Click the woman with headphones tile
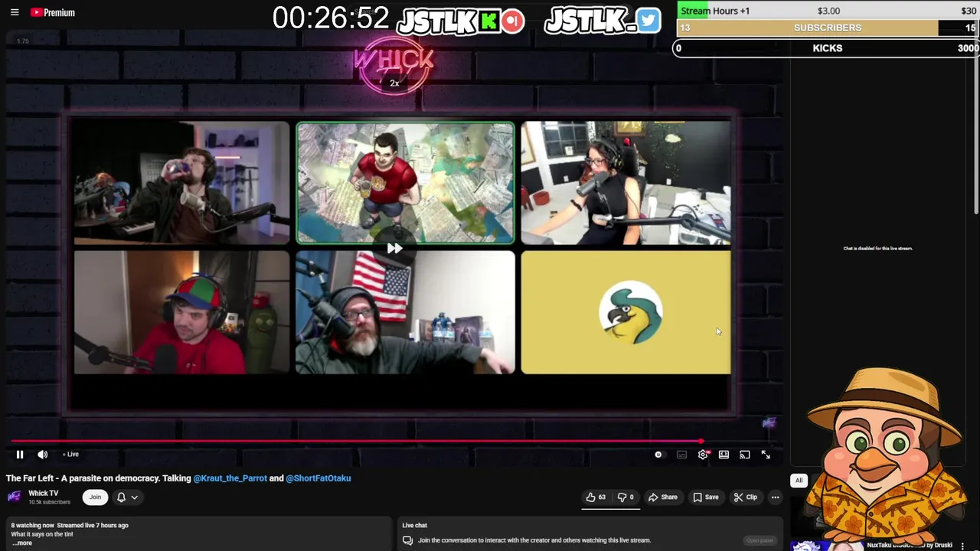Screen dimensions: 980x551 (x=626, y=183)
